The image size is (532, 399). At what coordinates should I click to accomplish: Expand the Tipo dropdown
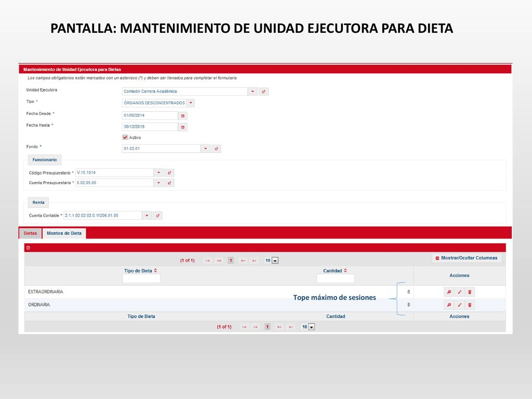[191, 103]
